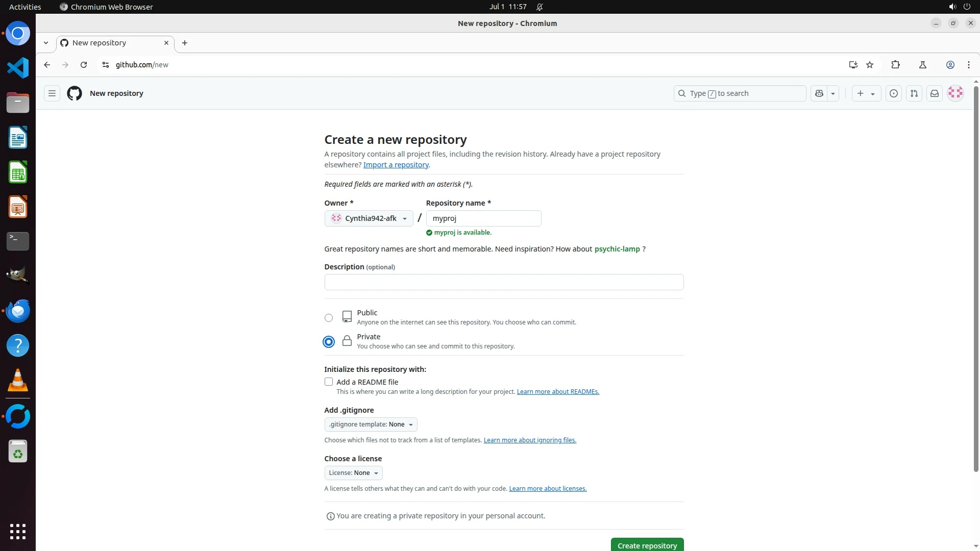Open the GitHub Copilot chat icon
The width and height of the screenshot is (980, 551).
819,93
